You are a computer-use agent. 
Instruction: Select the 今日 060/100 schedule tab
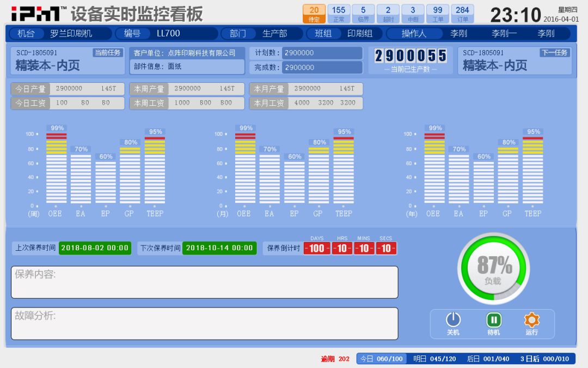click(x=382, y=359)
